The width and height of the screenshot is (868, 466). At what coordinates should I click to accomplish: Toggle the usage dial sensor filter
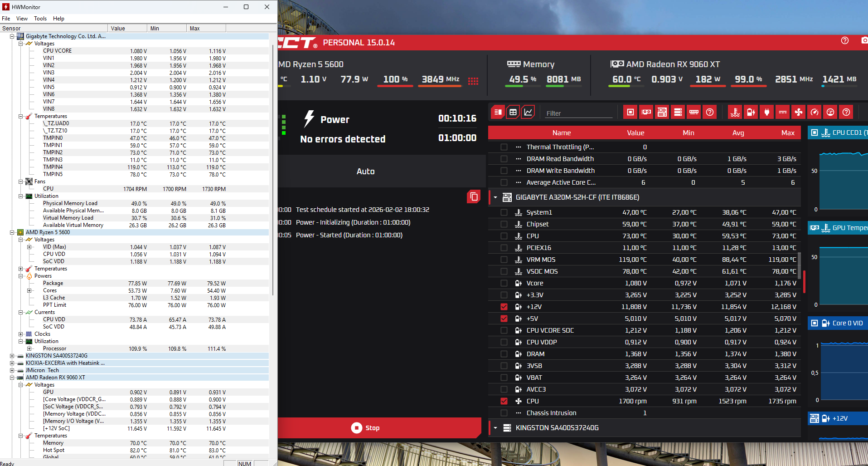(x=830, y=112)
